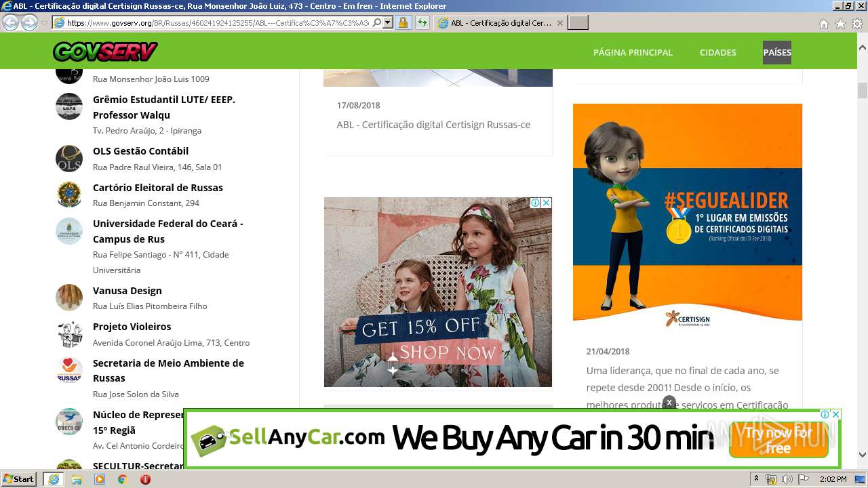Open the red Opera taskbar icon

pos(145,479)
